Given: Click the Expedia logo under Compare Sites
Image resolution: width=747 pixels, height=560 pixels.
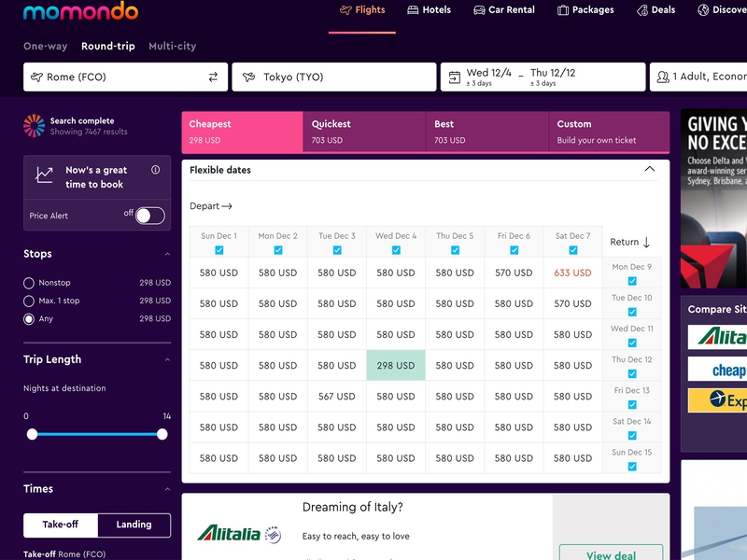Looking at the screenshot, I should [717, 400].
